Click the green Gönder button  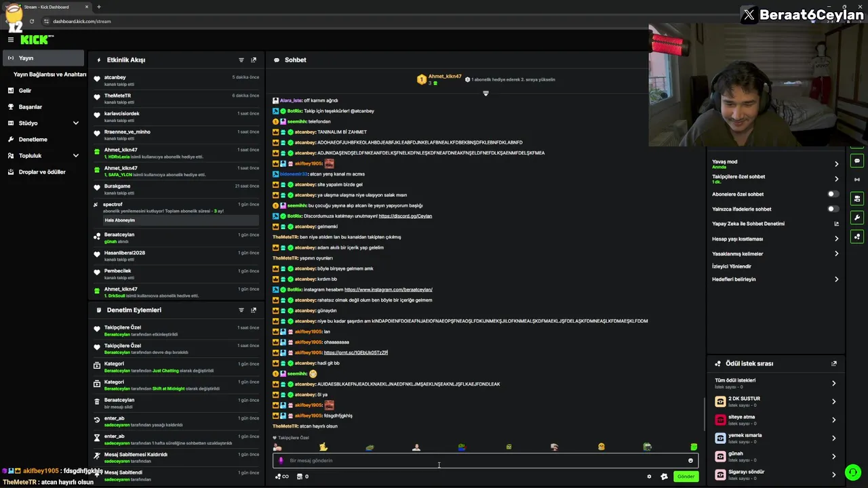[686, 476]
